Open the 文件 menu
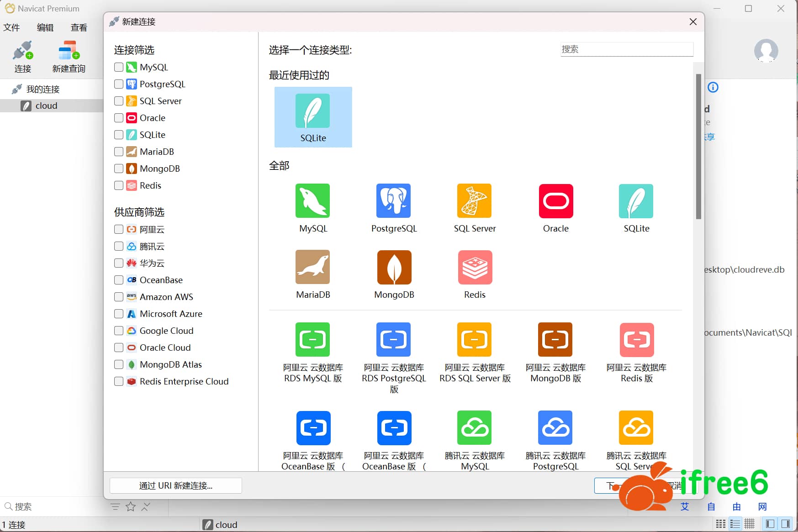Image resolution: width=798 pixels, height=532 pixels. 11,27
